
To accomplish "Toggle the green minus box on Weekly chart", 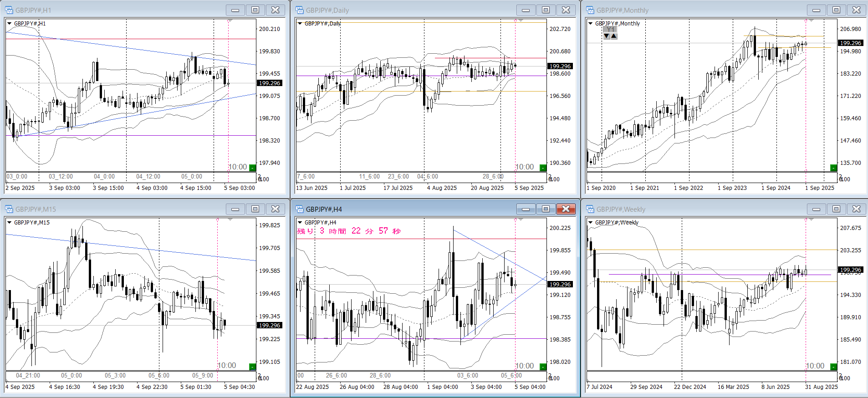I will (833, 367).
